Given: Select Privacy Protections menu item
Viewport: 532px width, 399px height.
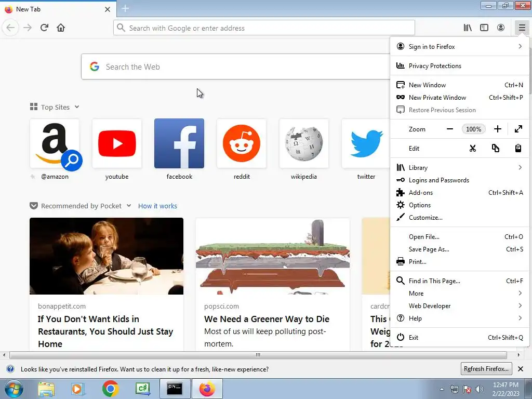Looking at the screenshot, I should 460,66.
